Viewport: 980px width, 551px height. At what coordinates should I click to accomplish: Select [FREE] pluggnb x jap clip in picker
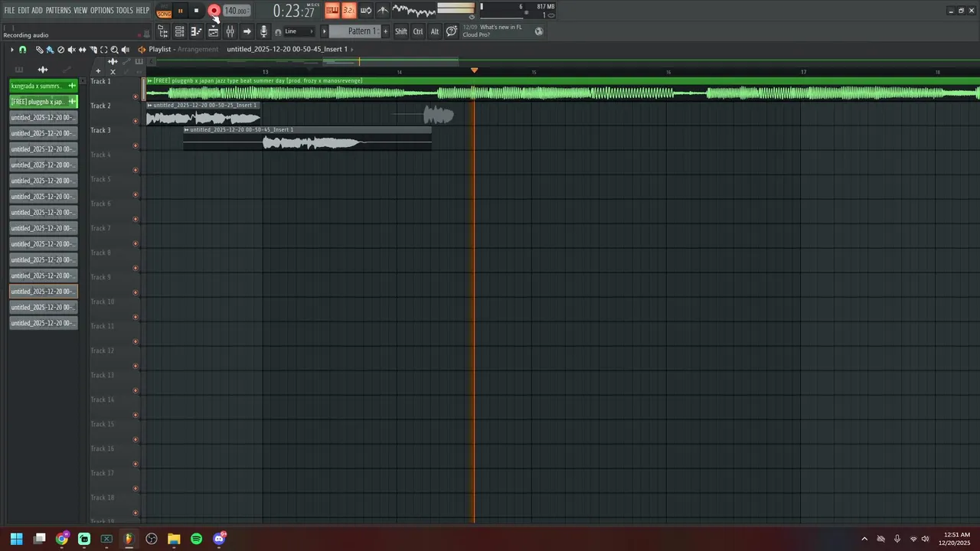pos(44,102)
